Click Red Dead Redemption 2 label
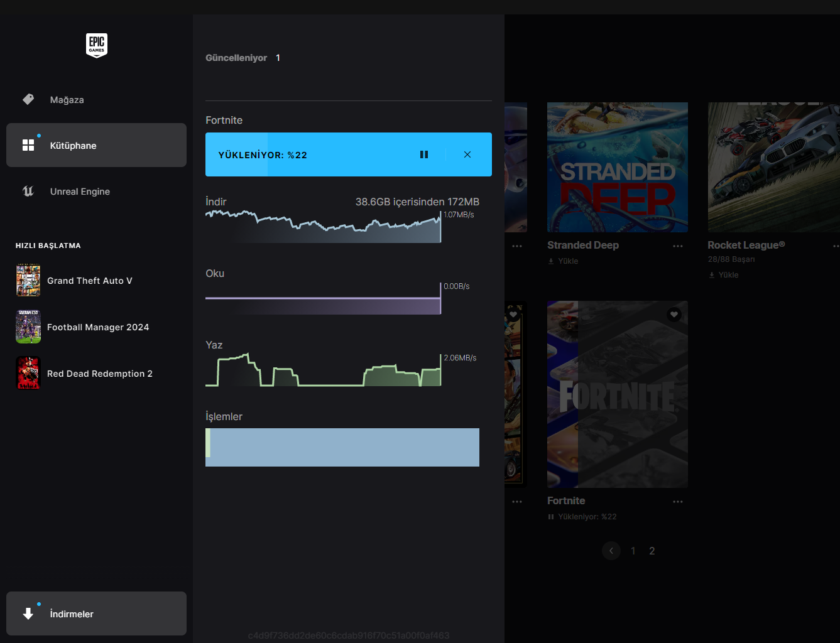 click(100, 374)
